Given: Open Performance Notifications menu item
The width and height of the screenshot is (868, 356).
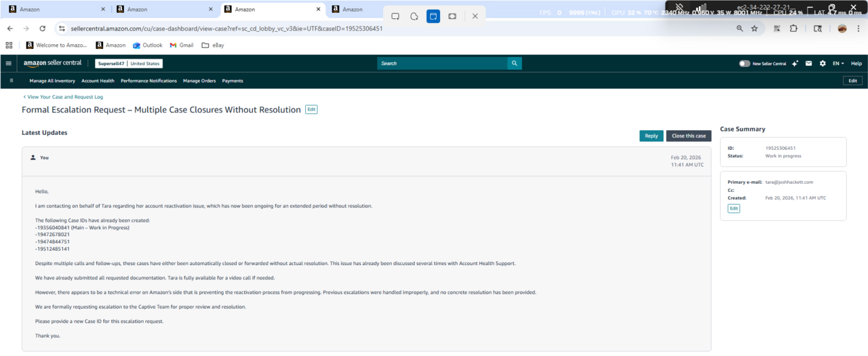Looking at the screenshot, I should (149, 81).
